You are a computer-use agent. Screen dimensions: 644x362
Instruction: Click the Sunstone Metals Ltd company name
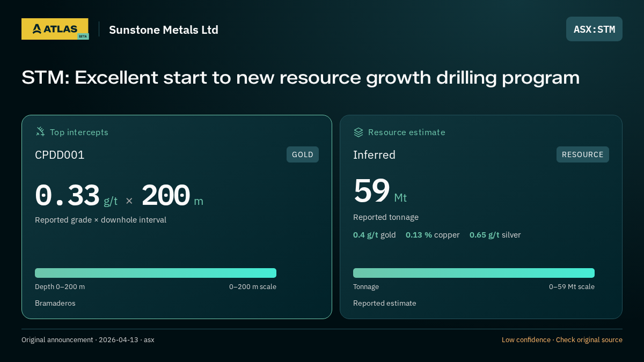tap(164, 29)
